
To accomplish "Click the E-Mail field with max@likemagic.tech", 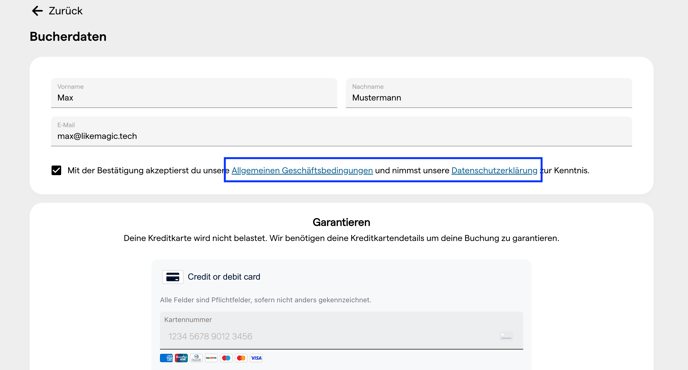I will coord(341,132).
